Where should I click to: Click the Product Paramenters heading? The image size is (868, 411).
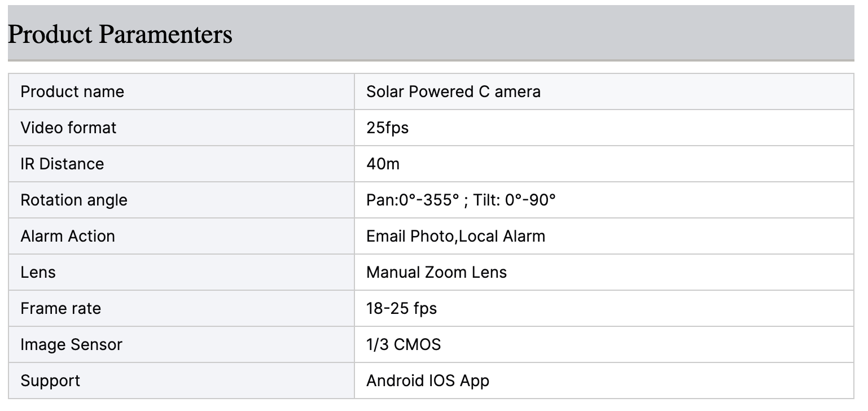point(120,34)
